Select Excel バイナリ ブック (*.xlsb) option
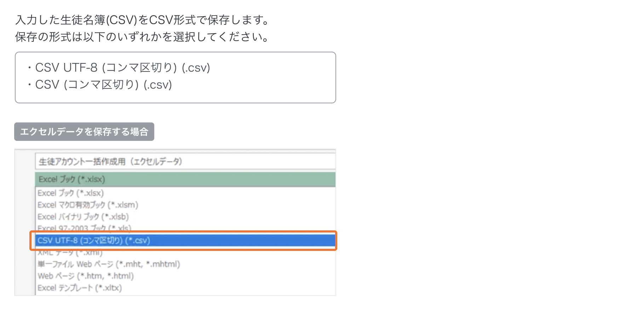Image resolution: width=644 pixels, height=310 pixels. [83, 217]
